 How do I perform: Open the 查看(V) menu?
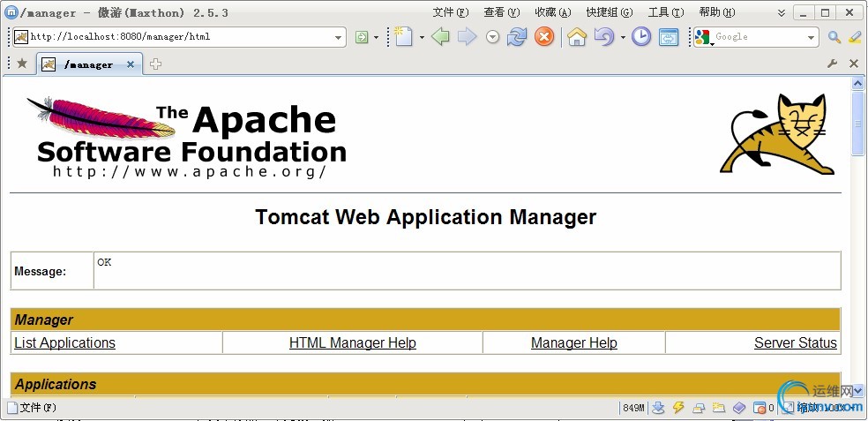(x=502, y=12)
